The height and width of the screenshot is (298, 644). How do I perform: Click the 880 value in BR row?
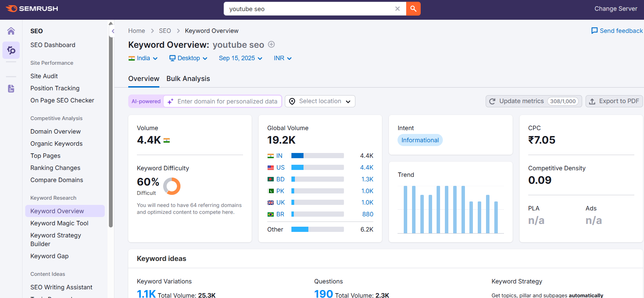[368, 214]
